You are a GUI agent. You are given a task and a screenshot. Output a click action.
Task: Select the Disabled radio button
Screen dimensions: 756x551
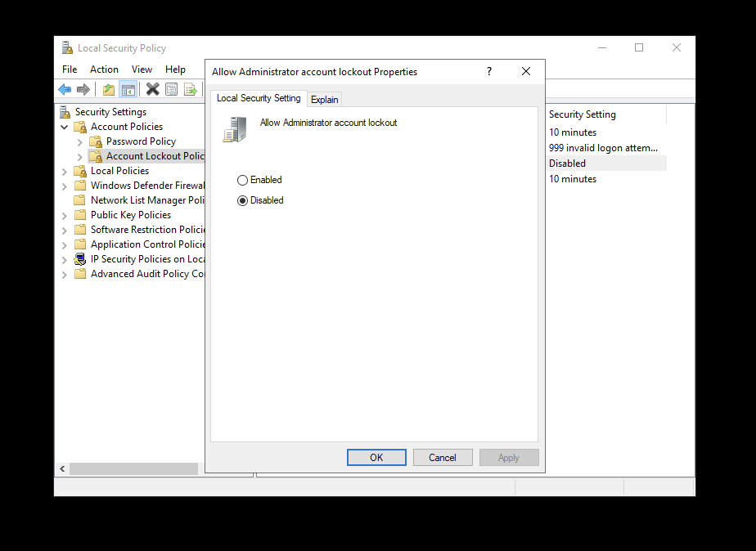click(x=242, y=200)
